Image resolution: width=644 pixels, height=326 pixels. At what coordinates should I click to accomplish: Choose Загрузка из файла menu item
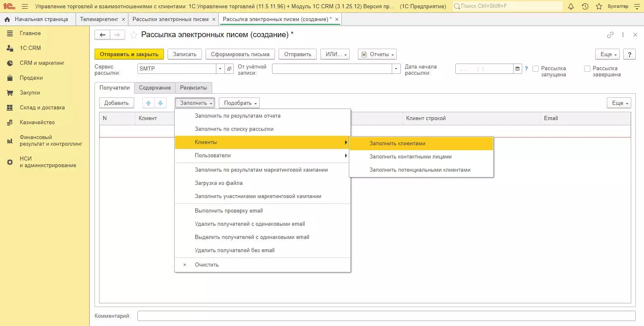[x=218, y=183]
